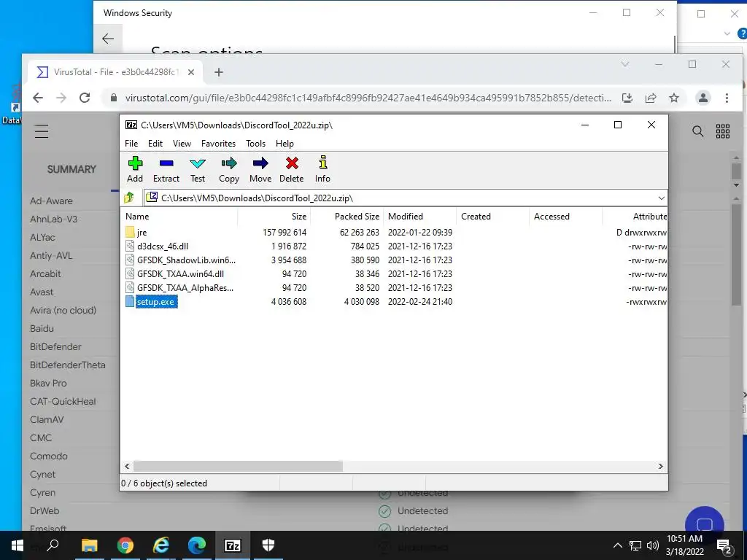Click Chrome's back navigation arrow
The width and height of the screenshot is (747, 560).
click(38, 98)
